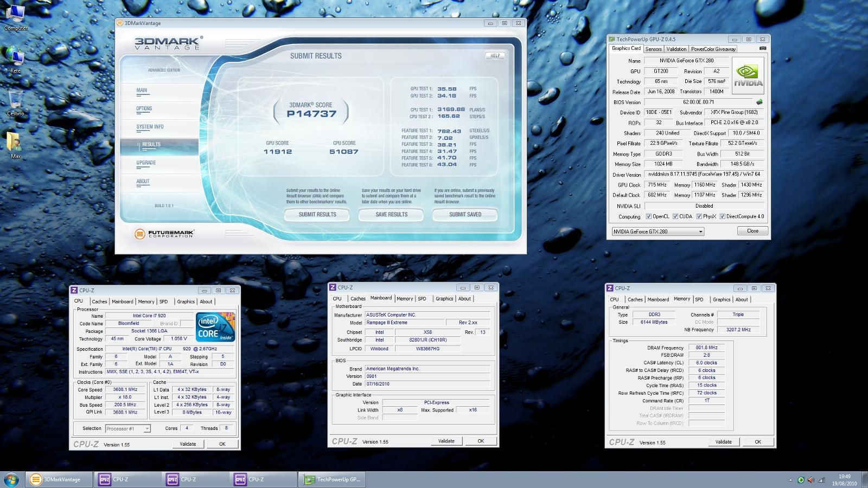868x488 pixels.
Task: Click the SUBMIT SAVED button
Action: (465, 215)
